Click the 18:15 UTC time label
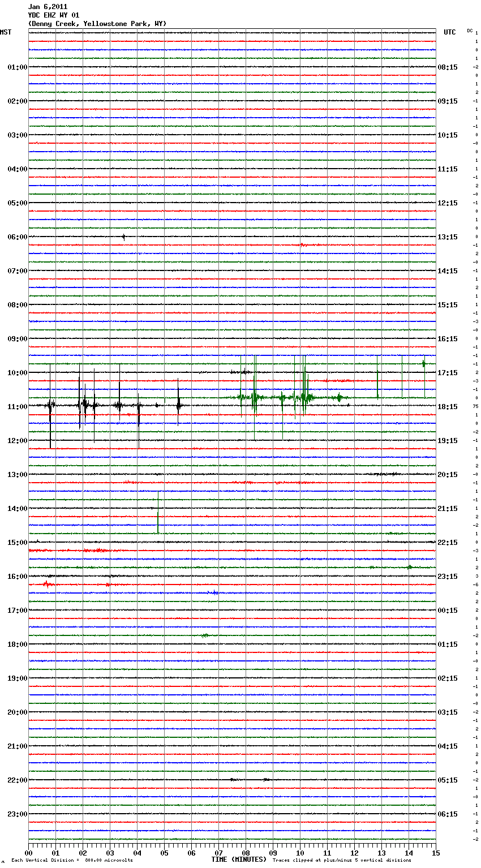Image resolution: width=481 pixels, height=868 pixels. point(448,407)
